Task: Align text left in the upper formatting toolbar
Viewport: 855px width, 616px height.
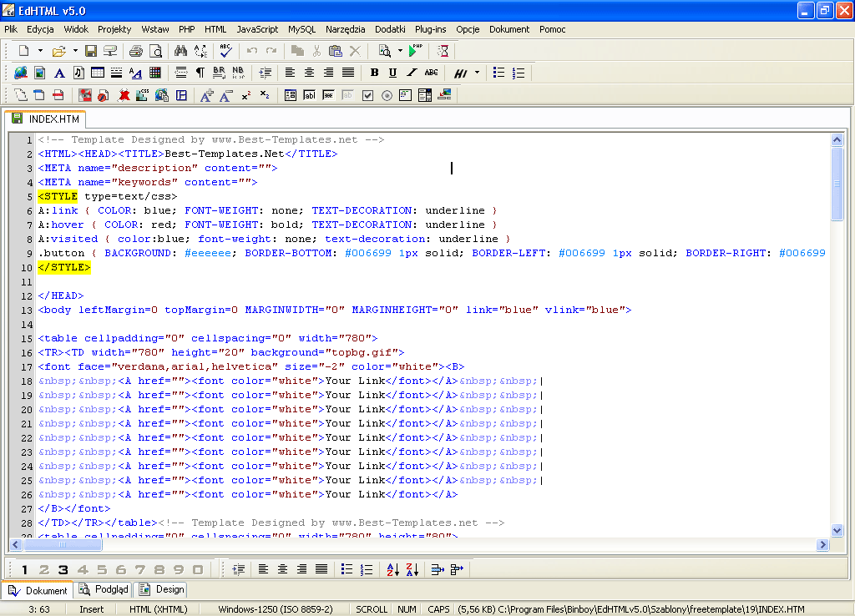Action: pyautogui.click(x=290, y=73)
